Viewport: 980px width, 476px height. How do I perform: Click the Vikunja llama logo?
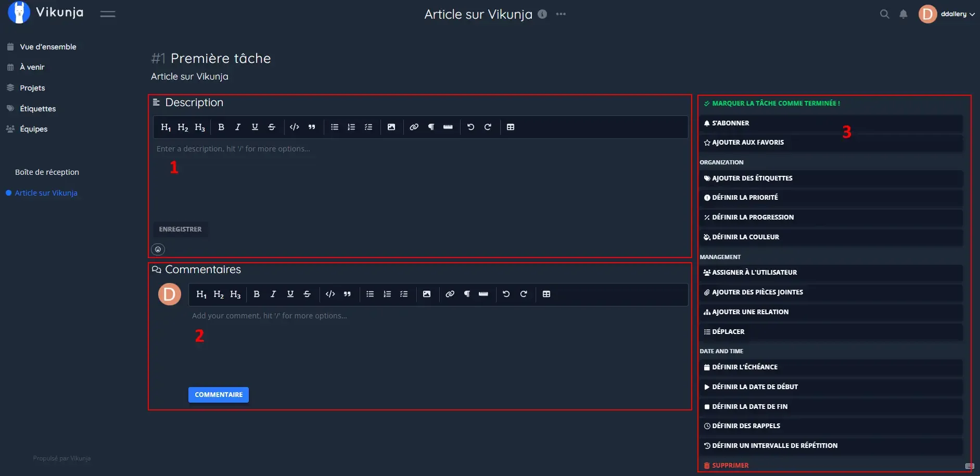[19, 13]
